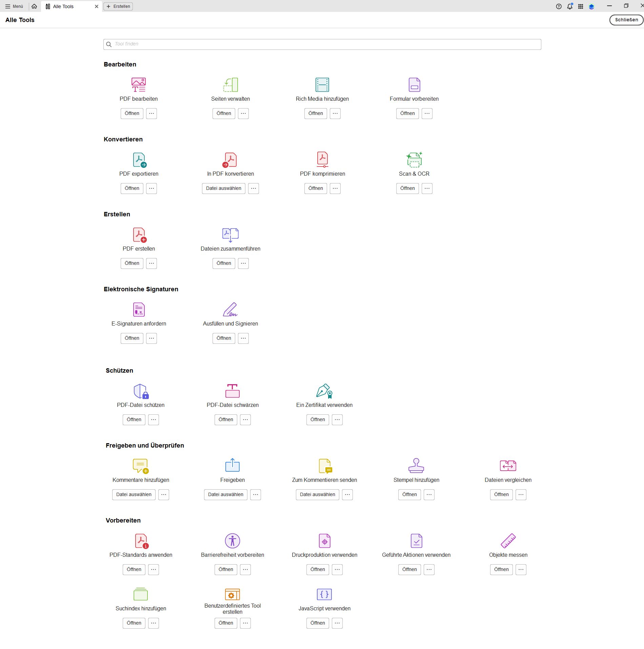Select the PDF erstellen icon
The width and height of the screenshot is (644, 649).
139,235
